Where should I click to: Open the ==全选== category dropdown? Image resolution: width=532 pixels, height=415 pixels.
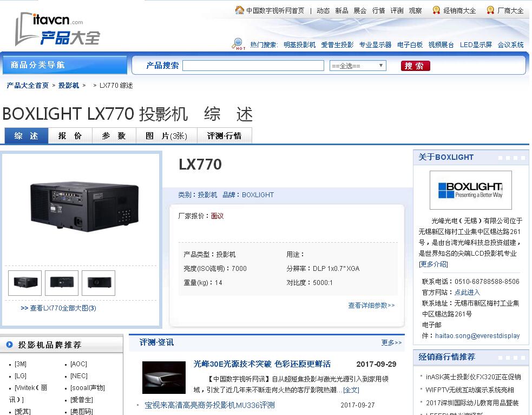coord(358,66)
